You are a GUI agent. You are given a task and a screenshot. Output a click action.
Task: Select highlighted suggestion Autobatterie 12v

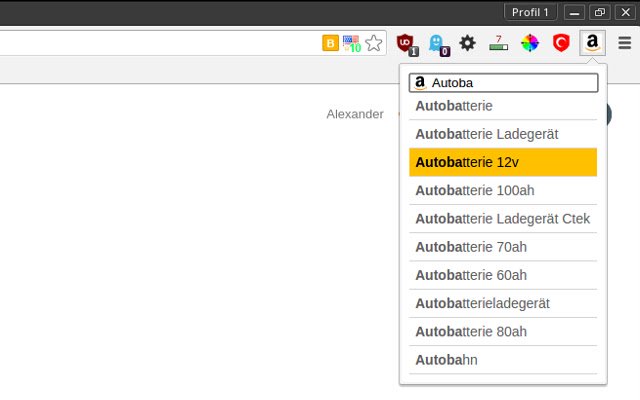tap(503, 162)
